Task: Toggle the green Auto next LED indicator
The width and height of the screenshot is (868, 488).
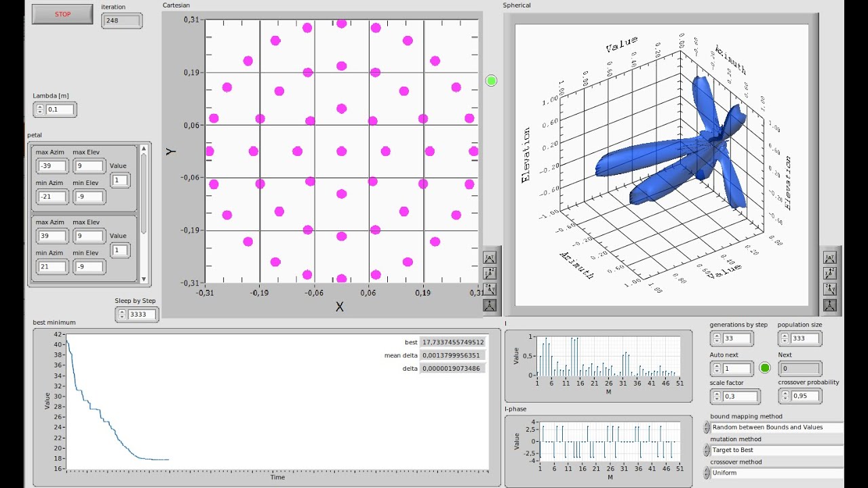Action: point(765,368)
